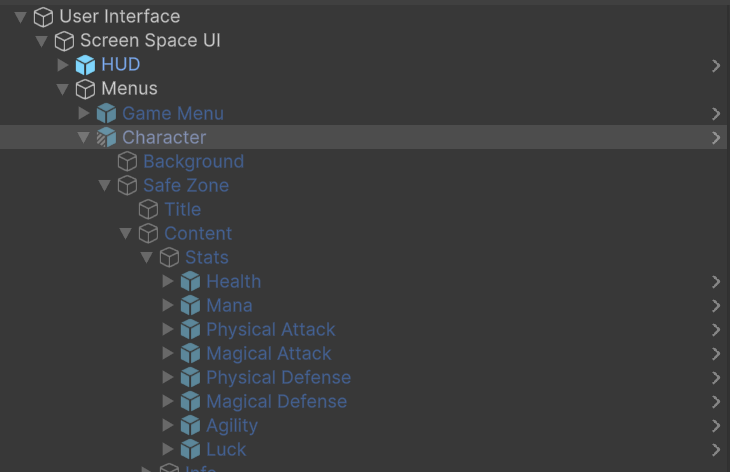730x472 pixels.
Task: Collapse the Stats foldout arrow
Action: click(x=147, y=257)
